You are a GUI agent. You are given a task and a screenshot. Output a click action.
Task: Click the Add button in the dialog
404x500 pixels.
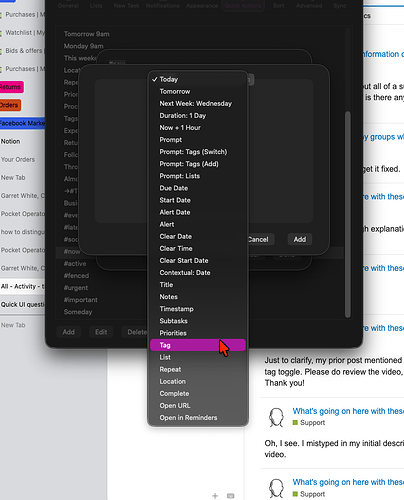coord(300,239)
